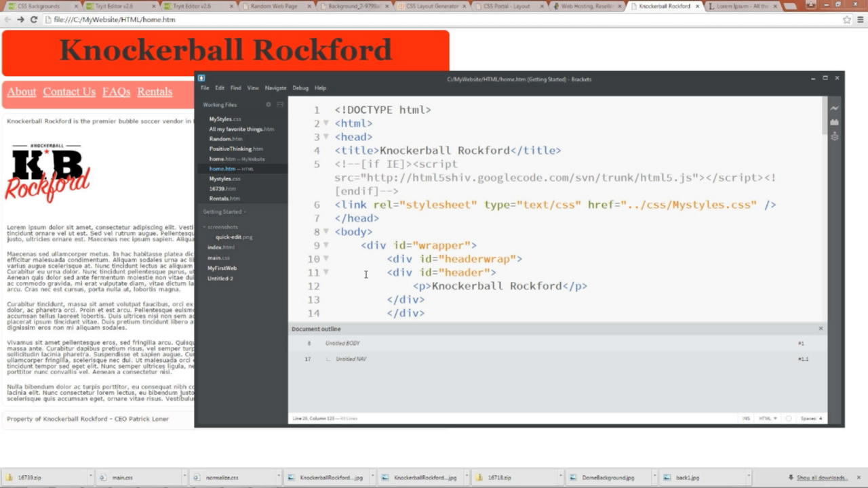
Task: Collapse the headerwrap div fold arrow on line 10
Action: pos(325,258)
